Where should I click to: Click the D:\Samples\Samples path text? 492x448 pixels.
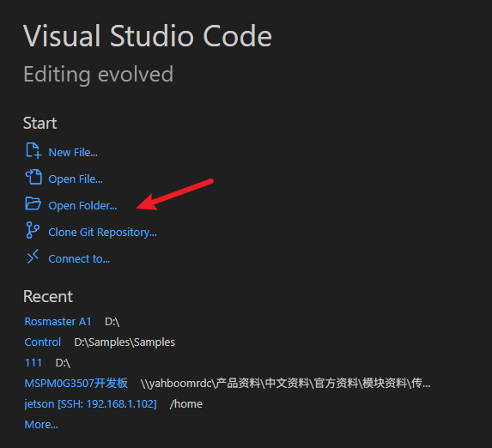pos(125,342)
